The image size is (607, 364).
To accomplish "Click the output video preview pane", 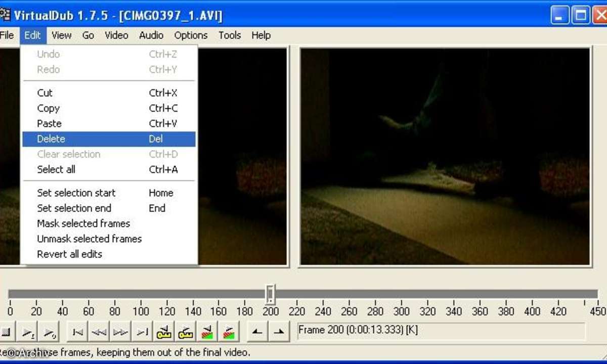I will click(x=445, y=157).
